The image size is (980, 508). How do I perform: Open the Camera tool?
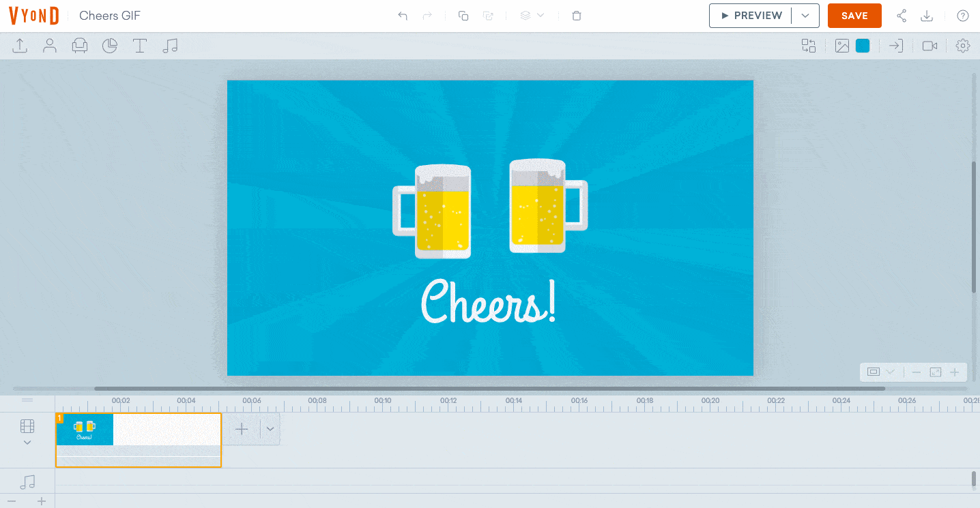pos(929,46)
